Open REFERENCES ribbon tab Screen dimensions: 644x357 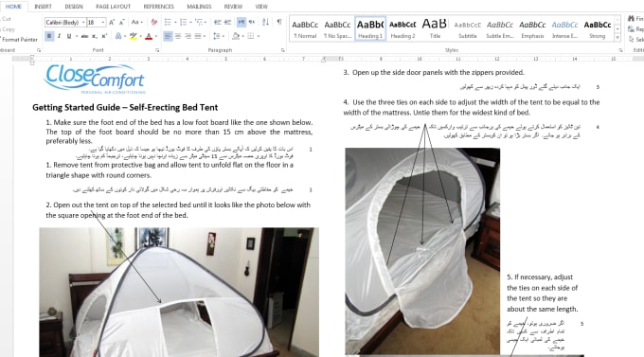tap(158, 7)
